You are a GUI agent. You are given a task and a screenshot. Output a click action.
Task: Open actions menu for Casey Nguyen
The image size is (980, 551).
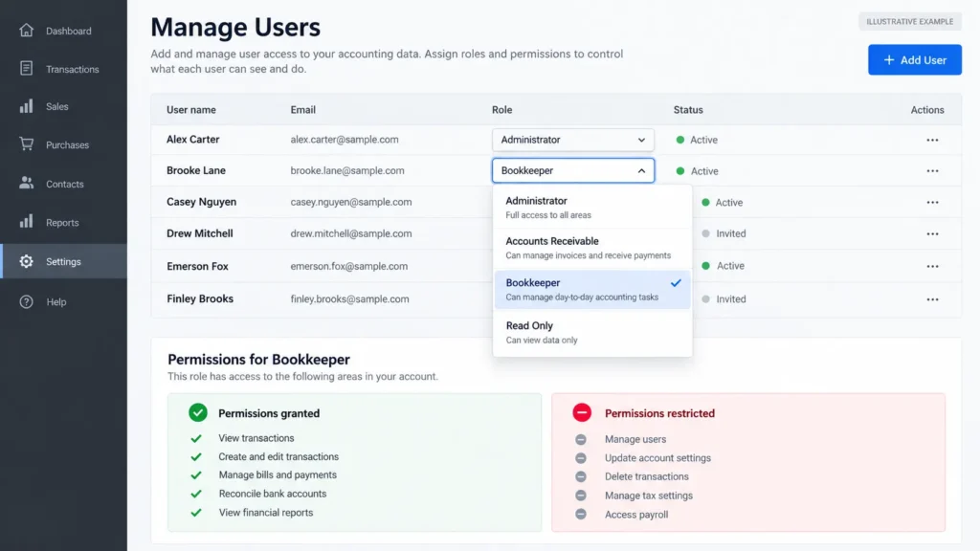pyautogui.click(x=932, y=203)
